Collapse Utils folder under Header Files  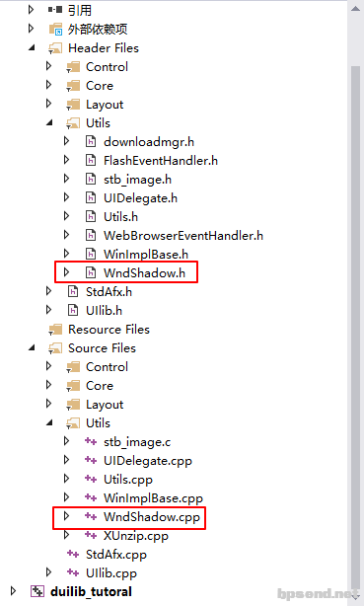(x=49, y=122)
